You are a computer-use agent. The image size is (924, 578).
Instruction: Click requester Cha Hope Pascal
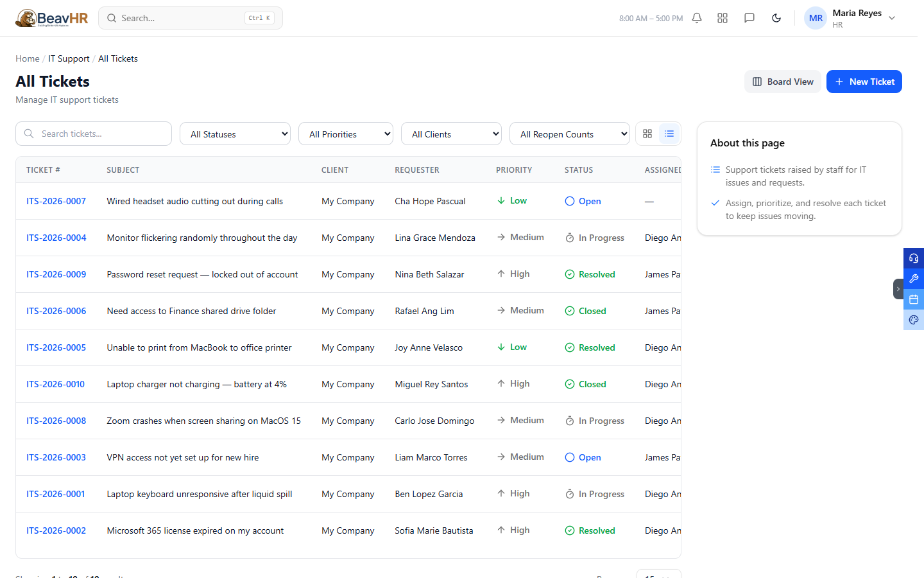[x=430, y=201]
